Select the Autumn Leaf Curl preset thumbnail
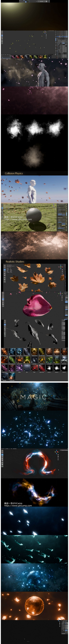 5,352
